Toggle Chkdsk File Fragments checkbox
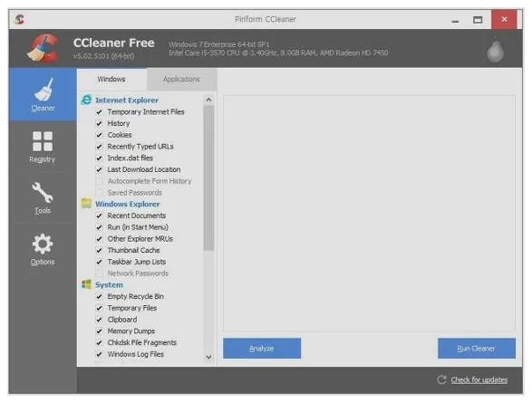Viewport: 532px width, 403px height. pos(99,342)
